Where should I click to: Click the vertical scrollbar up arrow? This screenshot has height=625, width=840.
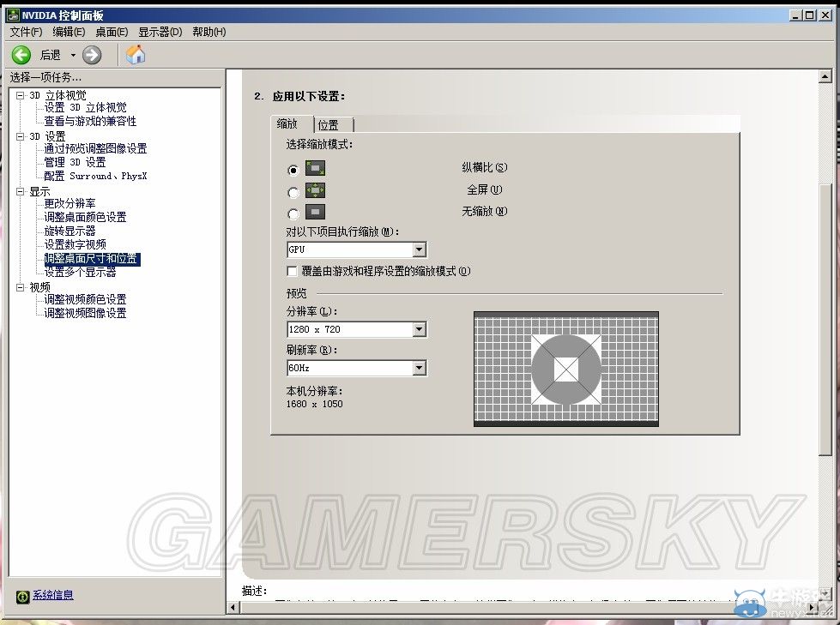tap(825, 76)
